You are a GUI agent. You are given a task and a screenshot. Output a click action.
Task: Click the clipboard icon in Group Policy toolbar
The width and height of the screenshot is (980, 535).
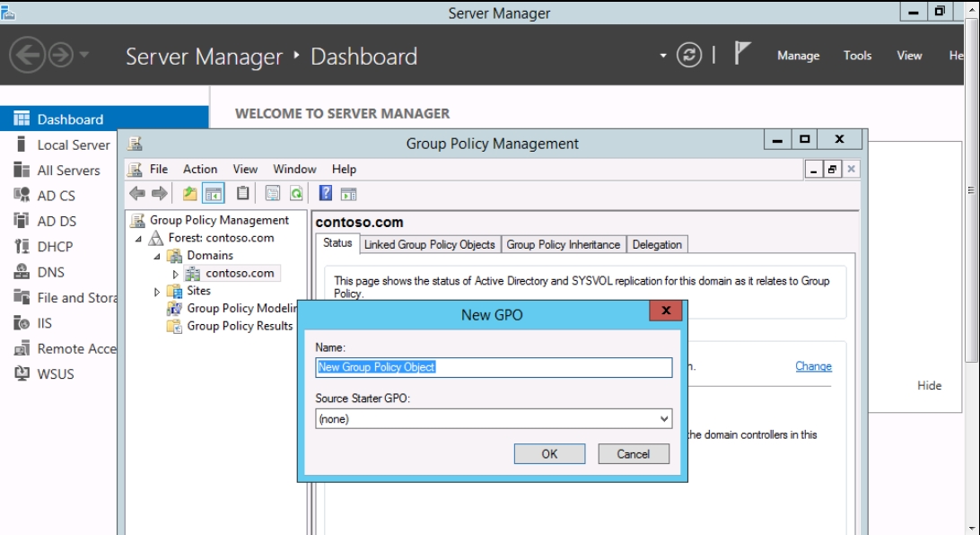coord(242,193)
